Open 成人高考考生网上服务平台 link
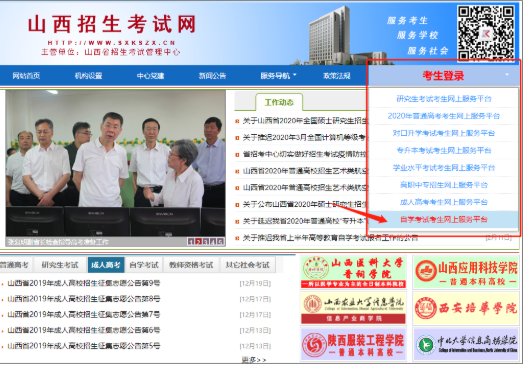Image resolution: width=527 pixels, height=365 pixels. [444, 202]
